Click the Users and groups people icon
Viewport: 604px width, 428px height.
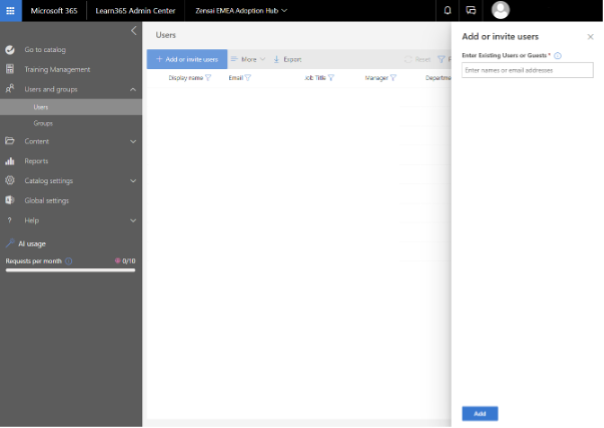click(x=10, y=89)
